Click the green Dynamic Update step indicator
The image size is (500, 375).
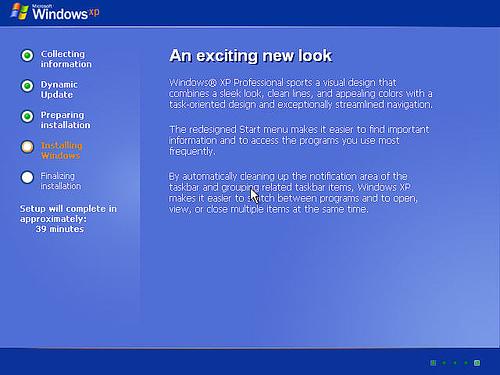tap(27, 86)
